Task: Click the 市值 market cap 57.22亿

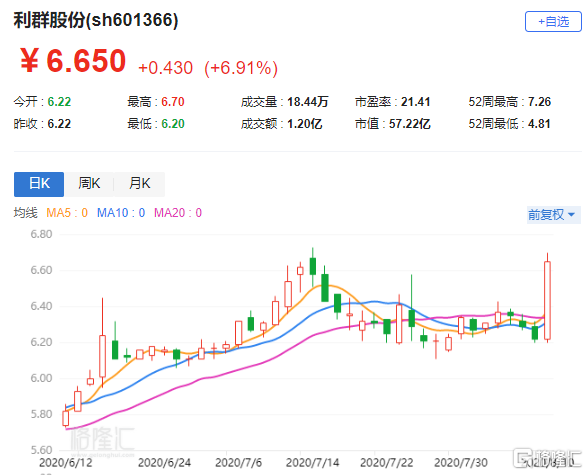Action: coord(410,124)
